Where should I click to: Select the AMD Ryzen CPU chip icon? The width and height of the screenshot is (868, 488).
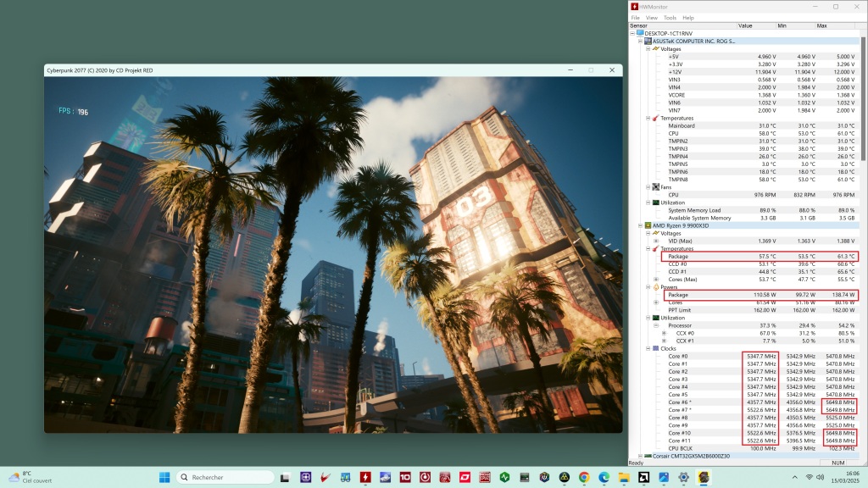coord(648,225)
